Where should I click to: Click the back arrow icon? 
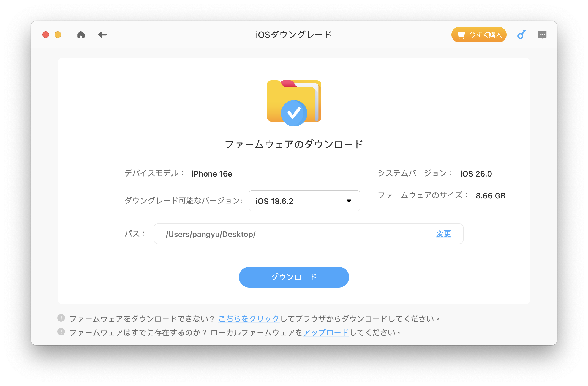tap(102, 35)
